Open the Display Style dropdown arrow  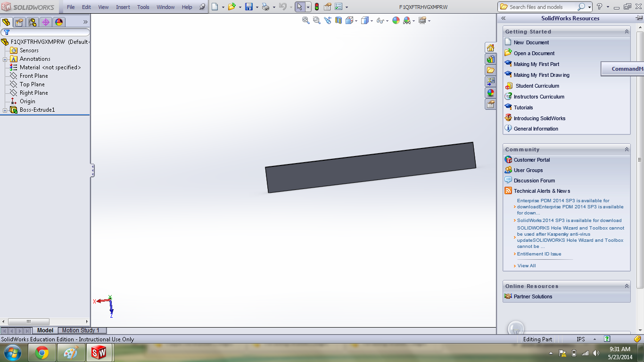click(x=372, y=21)
